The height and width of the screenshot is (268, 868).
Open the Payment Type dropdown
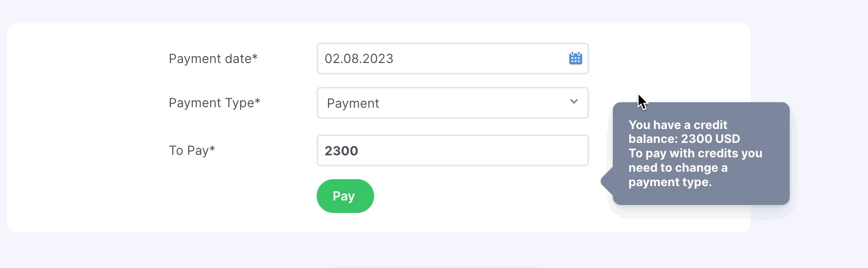click(x=452, y=103)
